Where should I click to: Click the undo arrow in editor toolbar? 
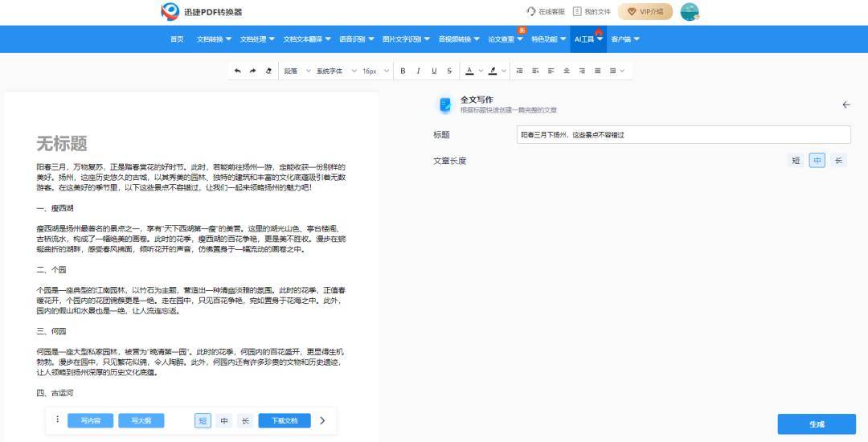tap(237, 71)
